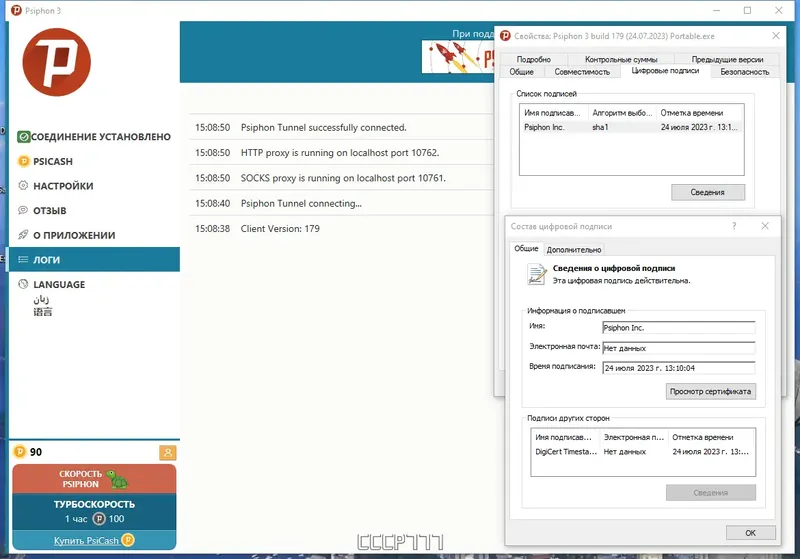The width and height of the screenshot is (800, 559).
Task: Close the file properties dialog
Action: 776,36
